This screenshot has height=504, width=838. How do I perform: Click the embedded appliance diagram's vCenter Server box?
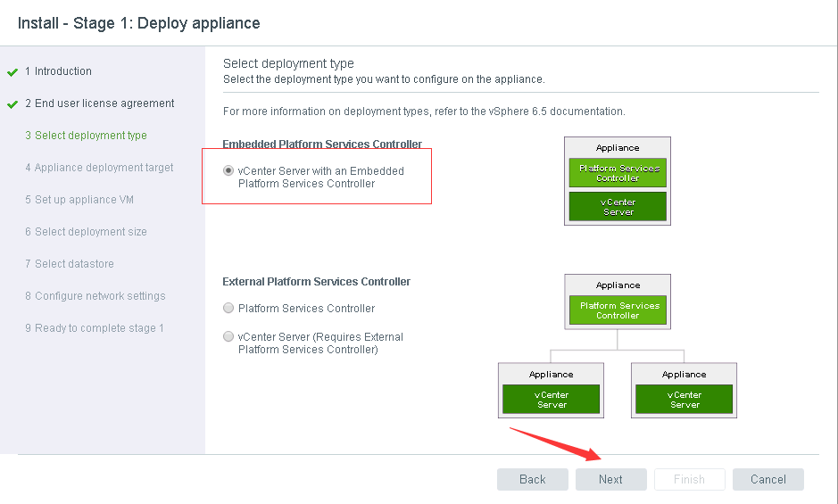(x=618, y=206)
